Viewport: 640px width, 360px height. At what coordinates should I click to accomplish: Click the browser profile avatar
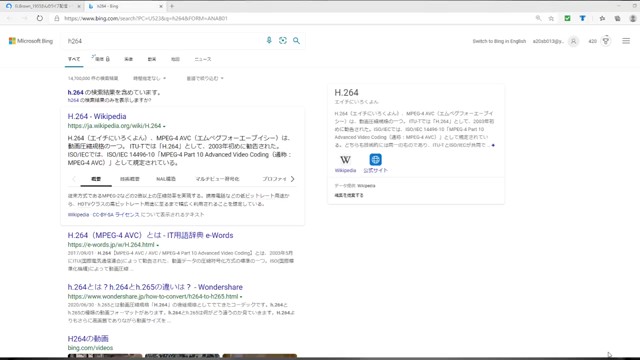(633, 18)
